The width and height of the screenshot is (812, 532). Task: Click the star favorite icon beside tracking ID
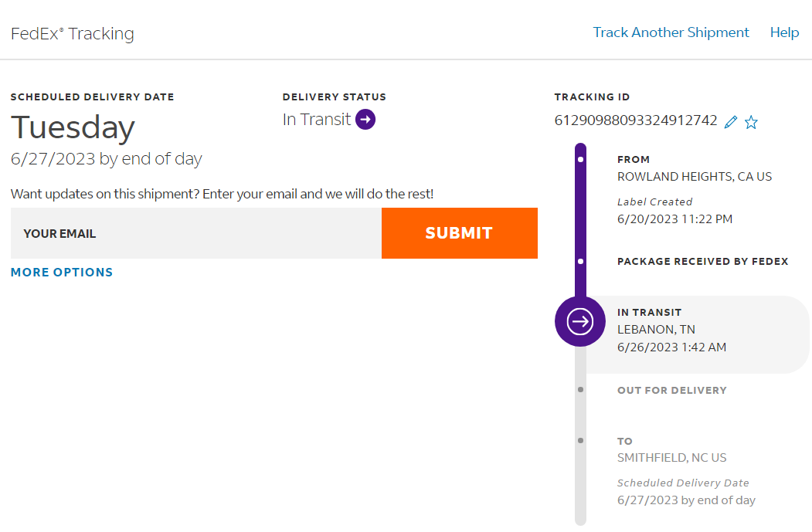(x=751, y=122)
